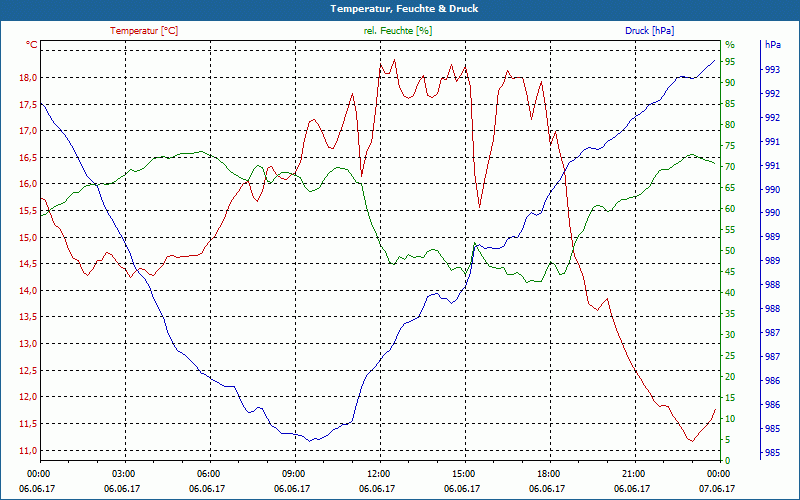The image size is (800, 500).
Task: Click the green '20' humidity axis tick
Action: tap(730, 377)
